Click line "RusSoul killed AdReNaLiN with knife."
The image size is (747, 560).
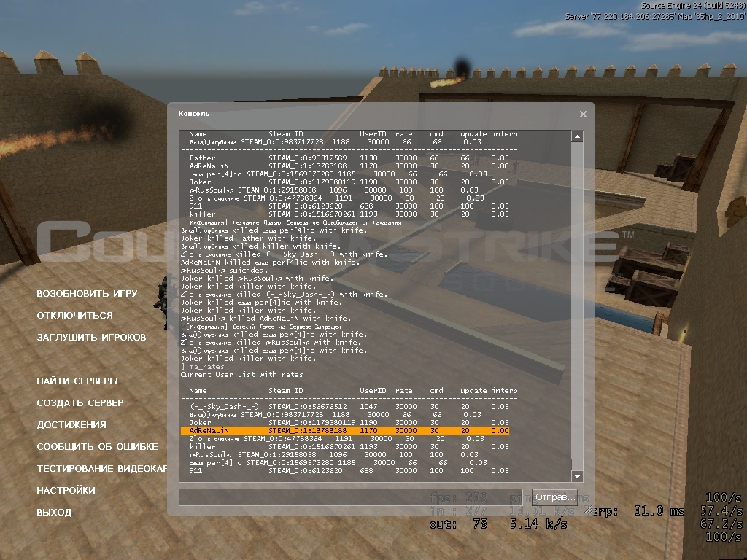[x=266, y=318]
